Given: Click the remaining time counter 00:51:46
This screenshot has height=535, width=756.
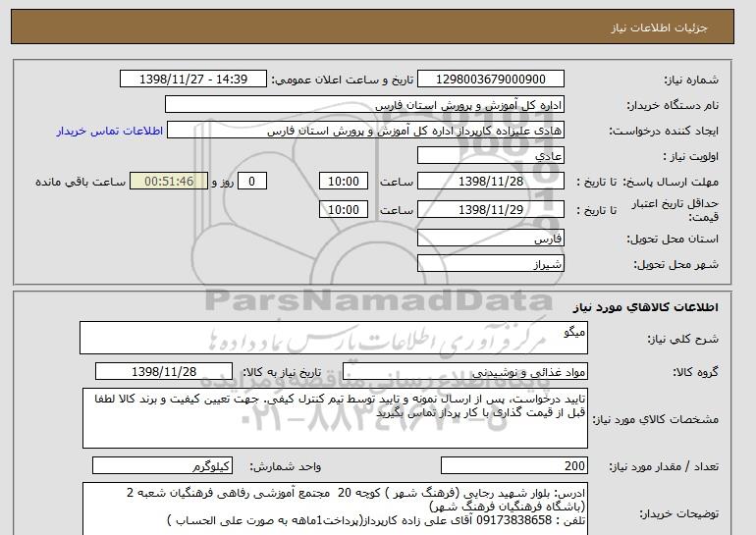Looking at the screenshot, I should click(x=169, y=182).
